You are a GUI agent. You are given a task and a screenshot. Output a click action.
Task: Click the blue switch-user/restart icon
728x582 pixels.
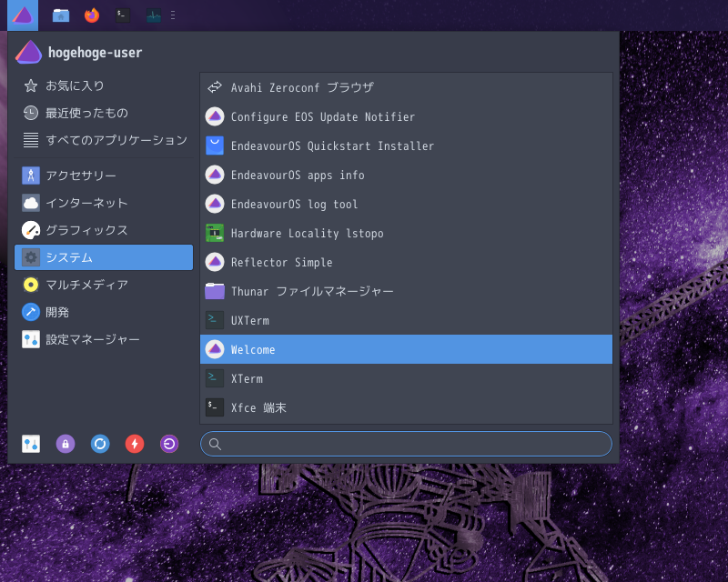(100, 444)
